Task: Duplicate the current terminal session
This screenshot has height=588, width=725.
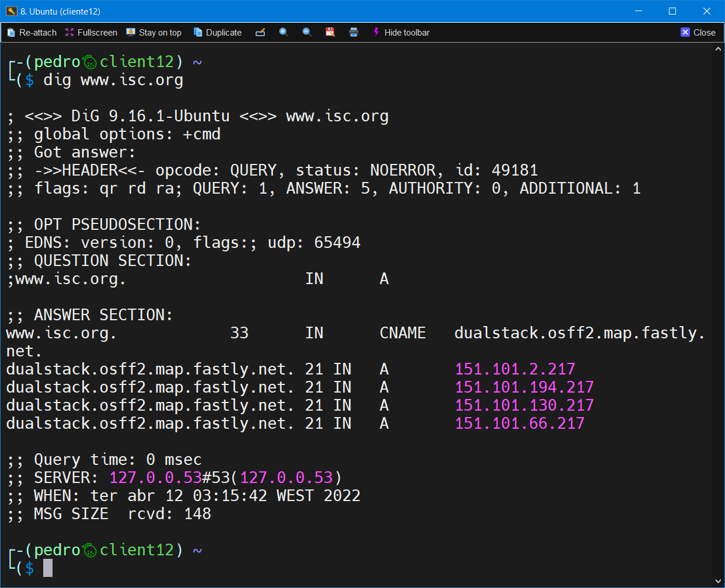Action: point(218,33)
